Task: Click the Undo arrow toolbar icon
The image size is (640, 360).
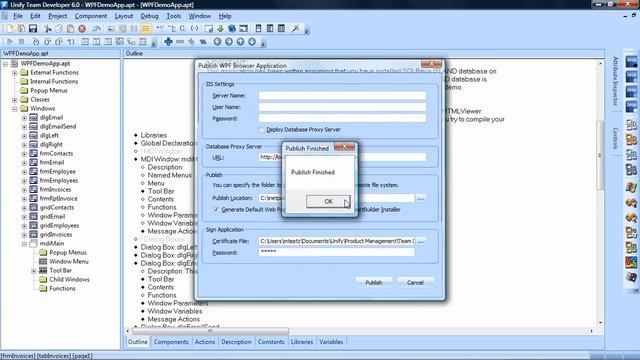Action: tap(97, 29)
